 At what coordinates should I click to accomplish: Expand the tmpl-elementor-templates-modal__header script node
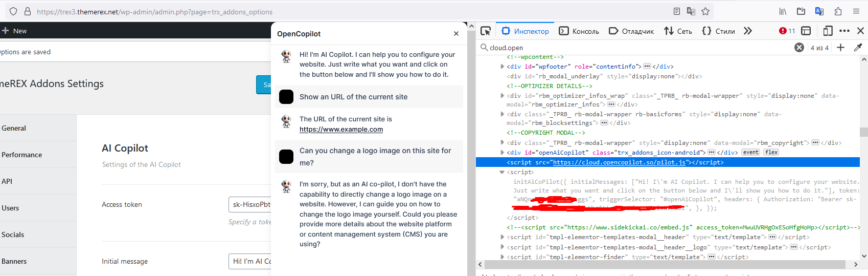click(502, 237)
